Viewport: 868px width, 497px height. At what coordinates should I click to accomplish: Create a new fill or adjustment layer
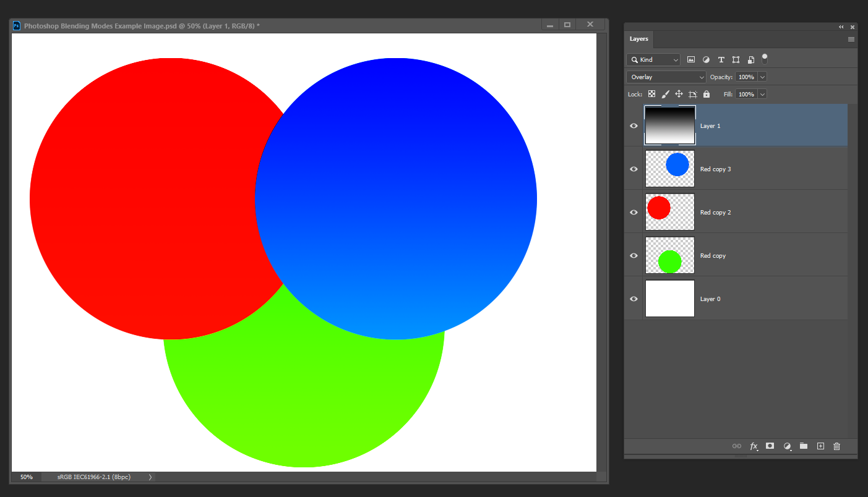click(787, 446)
